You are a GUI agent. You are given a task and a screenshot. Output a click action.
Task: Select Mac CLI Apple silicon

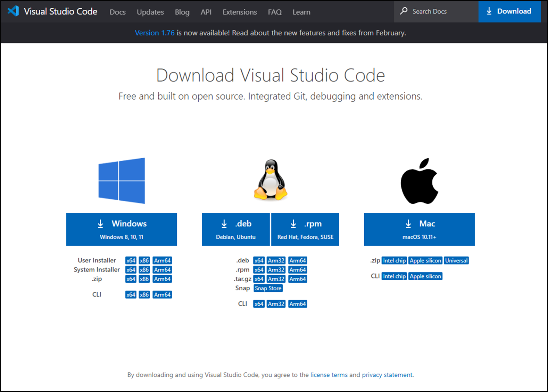(x=425, y=276)
